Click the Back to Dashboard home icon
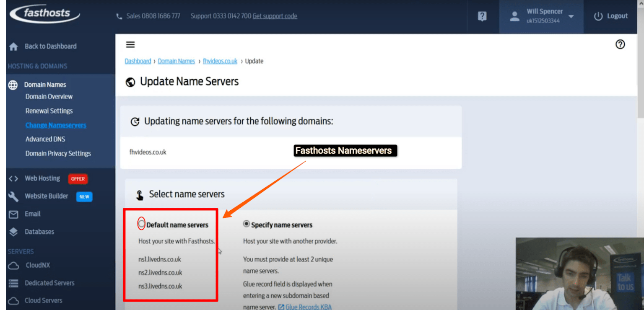Screen dimensions: 644x310 coord(13,46)
